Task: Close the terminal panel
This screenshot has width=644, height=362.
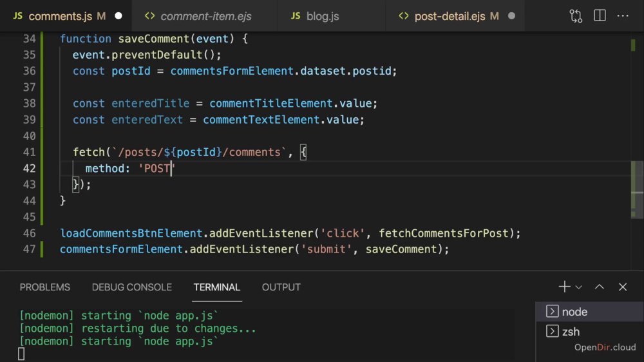Action: click(x=623, y=287)
